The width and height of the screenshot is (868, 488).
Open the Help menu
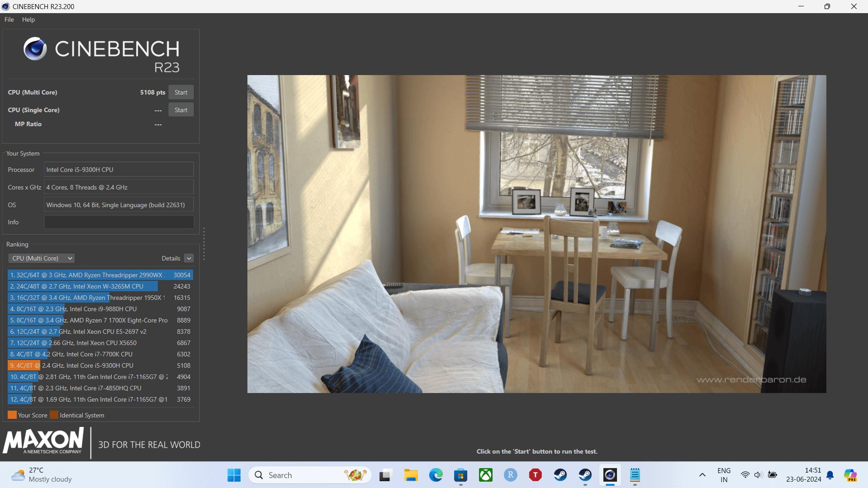(28, 19)
